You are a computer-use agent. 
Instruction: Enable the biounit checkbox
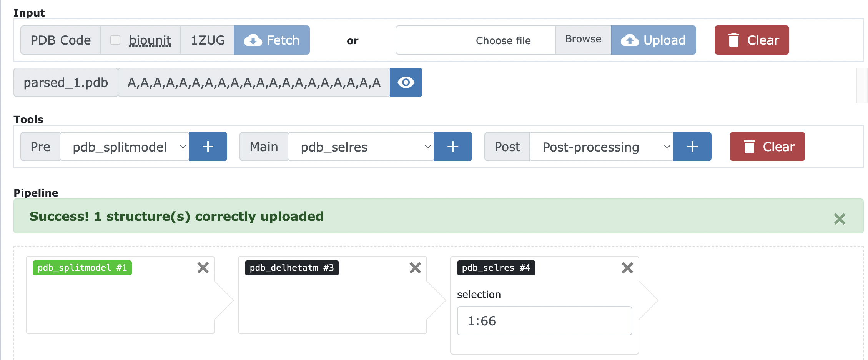coord(115,40)
